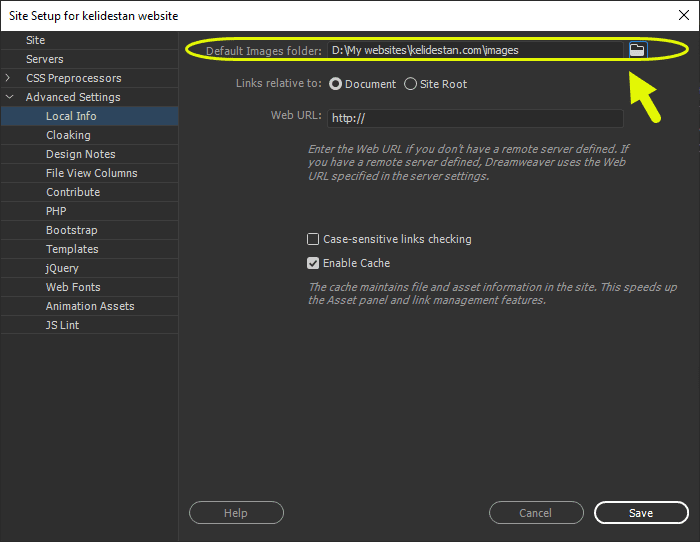This screenshot has height=542, width=700.
Task: Open the Site category
Action: [90, 40]
